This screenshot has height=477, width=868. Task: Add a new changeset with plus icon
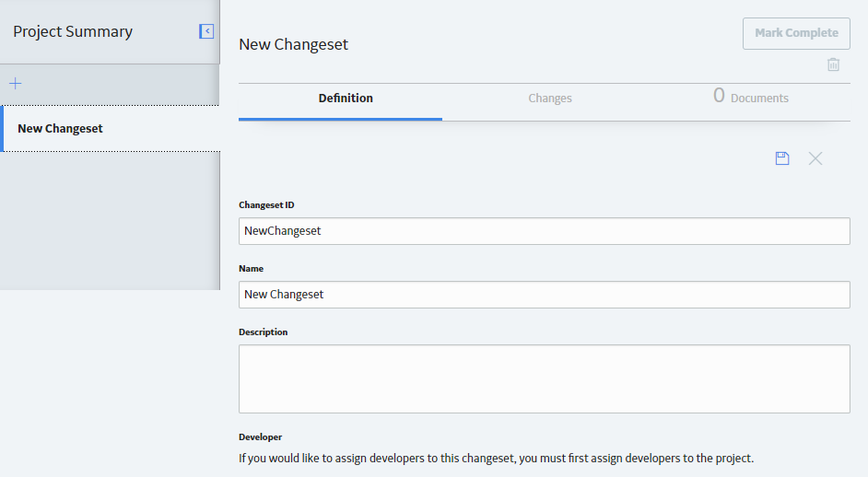coord(16,84)
